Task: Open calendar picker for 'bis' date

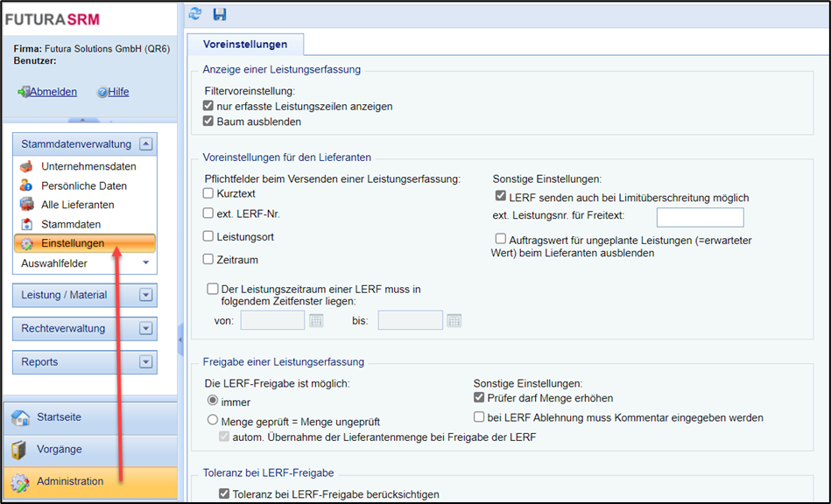Action: pos(454,320)
